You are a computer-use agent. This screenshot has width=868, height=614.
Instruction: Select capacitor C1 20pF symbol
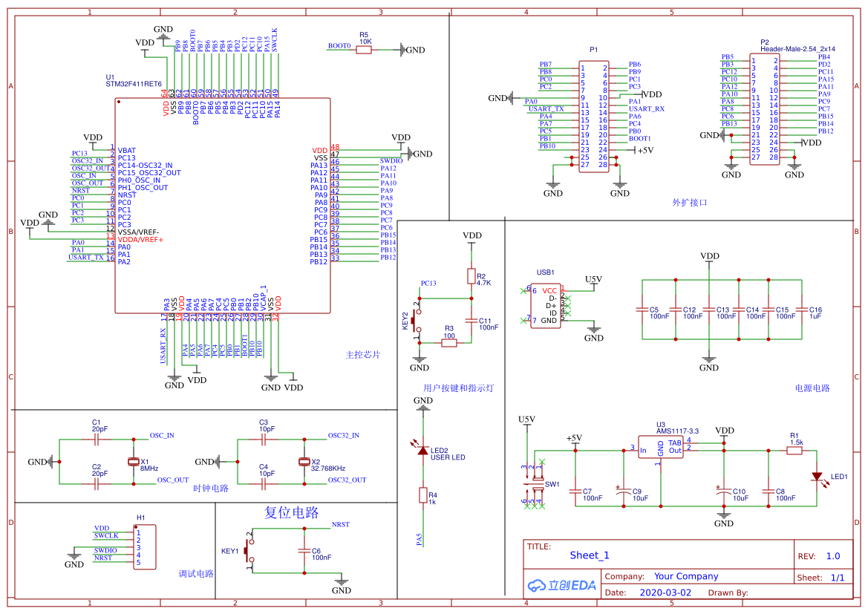pos(97,440)
